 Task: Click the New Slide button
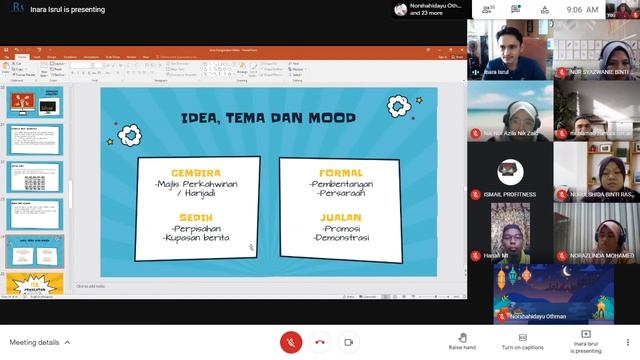tap(44, 70)
